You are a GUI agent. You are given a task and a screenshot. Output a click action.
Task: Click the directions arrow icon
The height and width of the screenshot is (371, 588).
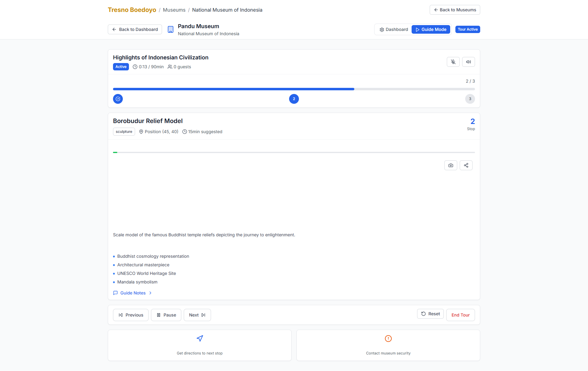pyautogui.click(x=200, y=338)
